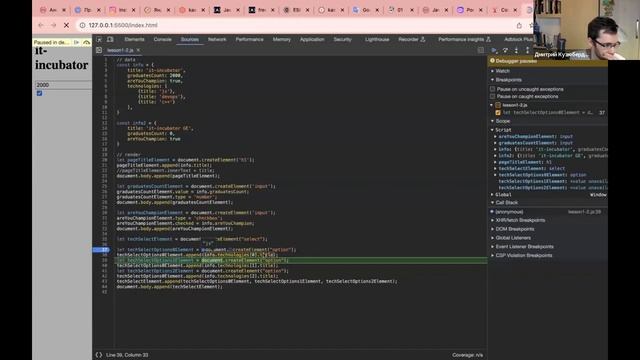Step out of current function
The width and height of the screenshot is (640, 360).
tap(527, 50)
